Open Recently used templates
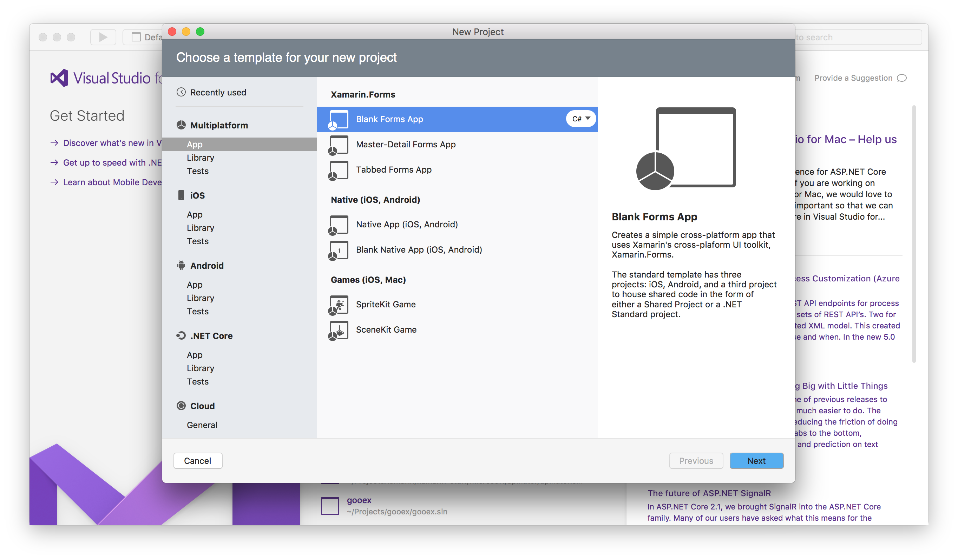This screenshot has width=958, height=560. (218, 92)
